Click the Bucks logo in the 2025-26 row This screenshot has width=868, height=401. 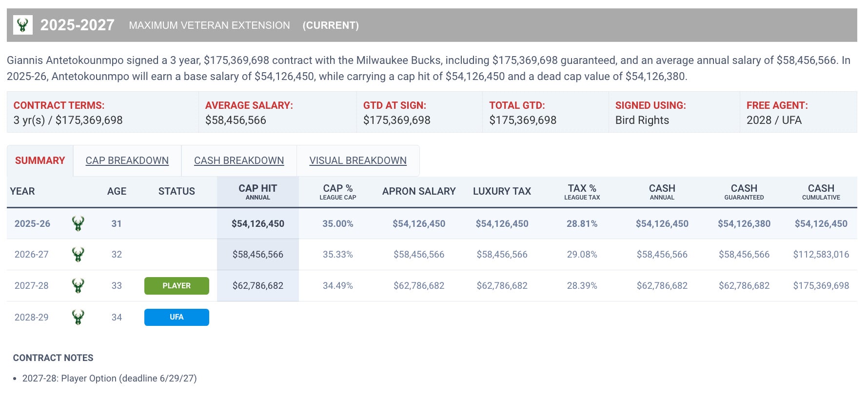pyautogui.click(x=78, y=223)
